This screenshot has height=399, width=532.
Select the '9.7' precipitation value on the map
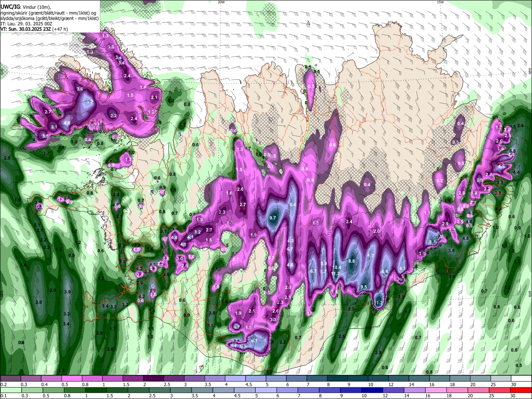[x=273, y=218]
